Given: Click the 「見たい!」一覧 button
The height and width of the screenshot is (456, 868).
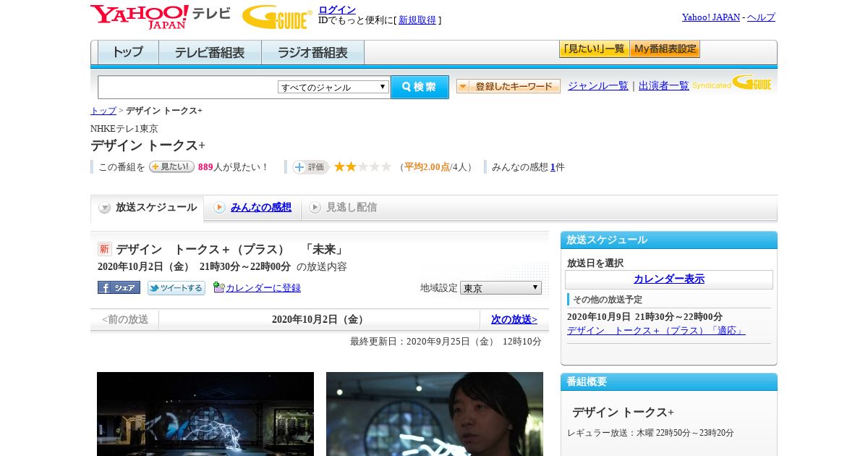Looking at the screenshot, I should [x=594, y=49].
